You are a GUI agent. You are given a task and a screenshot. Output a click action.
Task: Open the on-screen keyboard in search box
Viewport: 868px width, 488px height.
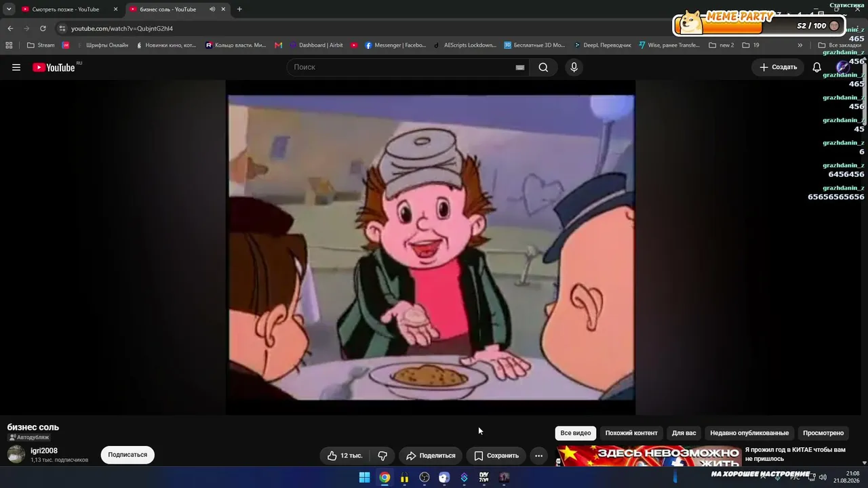coord(520,67)
